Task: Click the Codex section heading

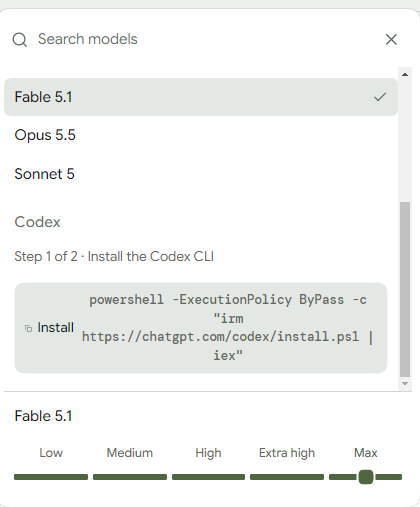Action: pos(37,222)
